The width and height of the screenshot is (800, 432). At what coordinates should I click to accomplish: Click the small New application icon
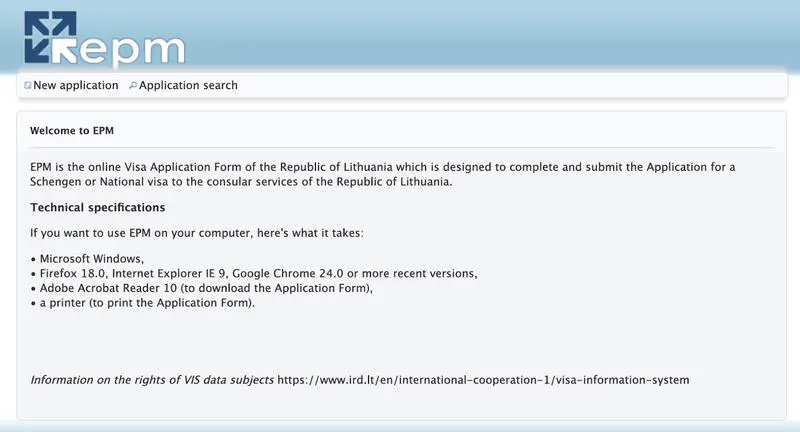28,86
